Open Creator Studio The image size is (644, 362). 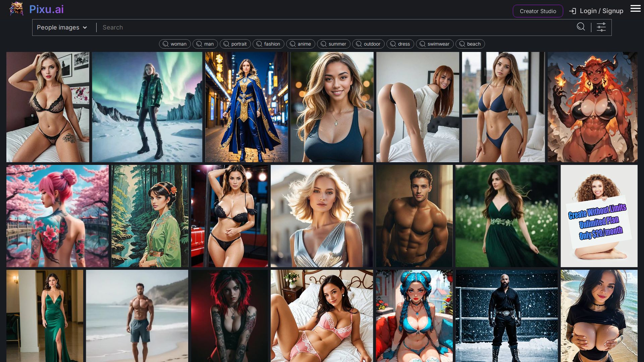coord(538,11)
